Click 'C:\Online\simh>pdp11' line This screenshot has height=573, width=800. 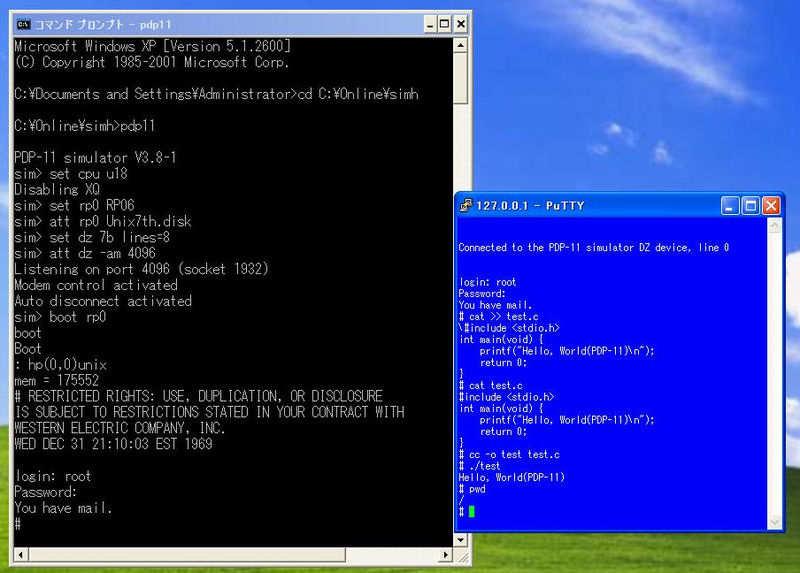(x=85, y=126)
